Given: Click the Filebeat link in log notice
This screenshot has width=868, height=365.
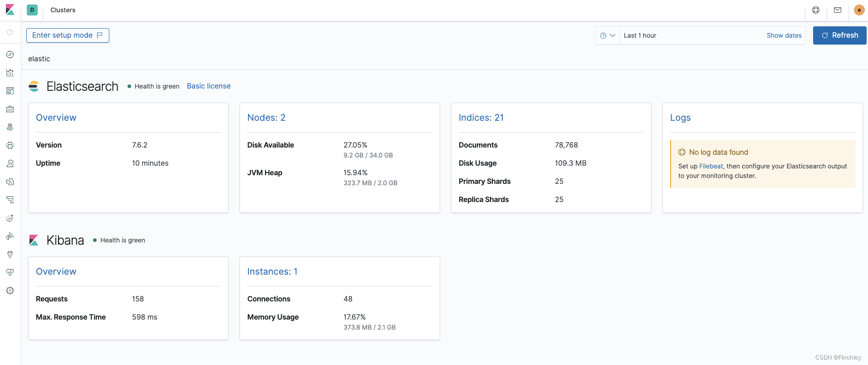Looking at the screenshot, I should tap(711, 166).
